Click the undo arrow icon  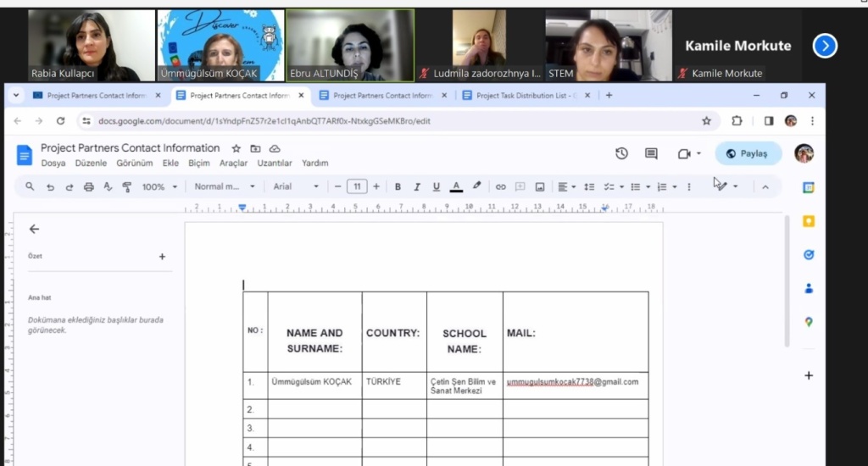pyautogui.click(x=51, y=186)
